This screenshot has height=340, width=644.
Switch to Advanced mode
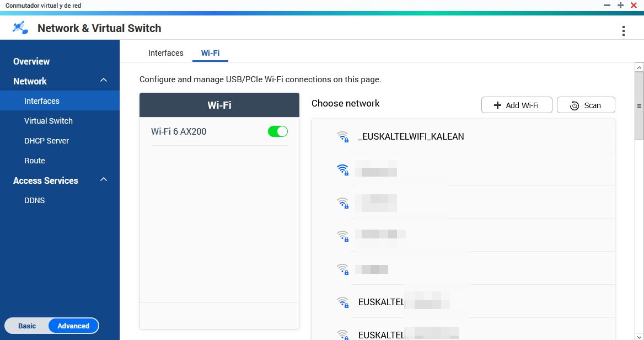click(x=73, y=326)
